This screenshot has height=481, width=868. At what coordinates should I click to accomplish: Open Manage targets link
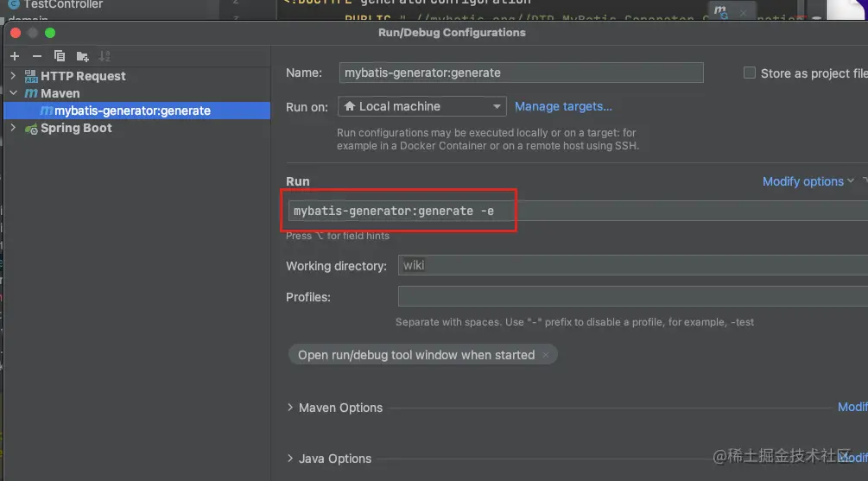pos(563,106)
